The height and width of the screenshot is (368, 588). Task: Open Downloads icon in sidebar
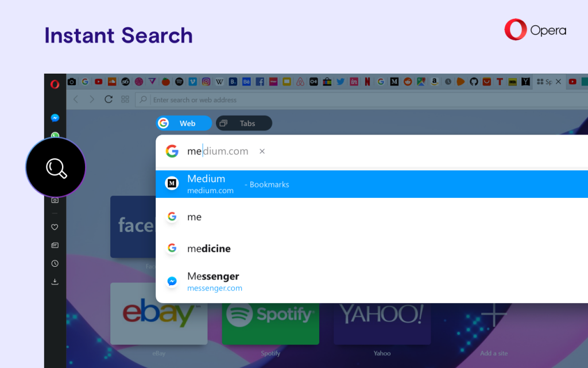55,282
